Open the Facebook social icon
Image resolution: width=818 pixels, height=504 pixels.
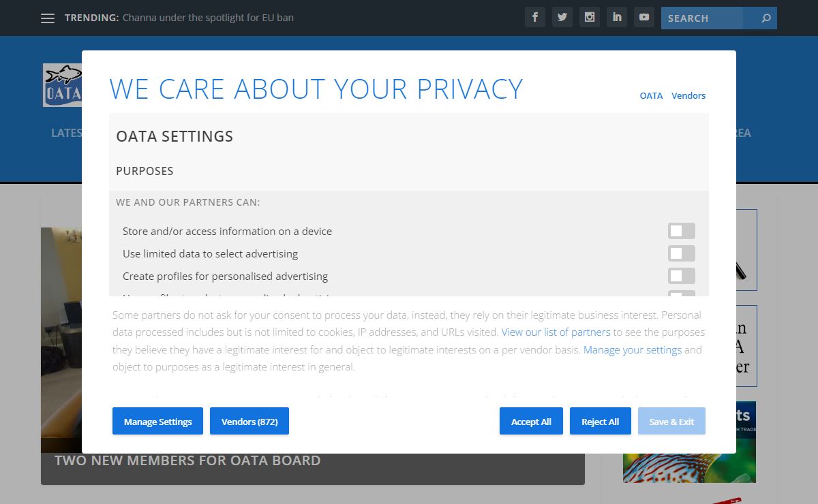click(x=535, y=18)
